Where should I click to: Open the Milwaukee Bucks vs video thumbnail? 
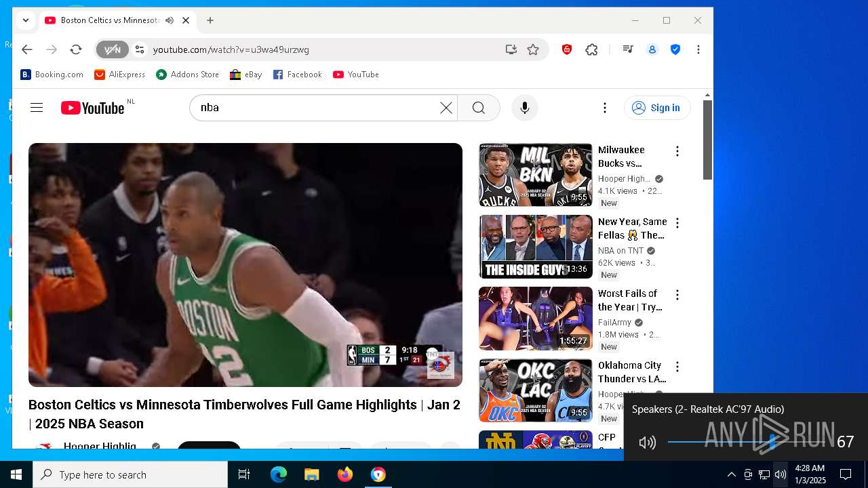536,175
